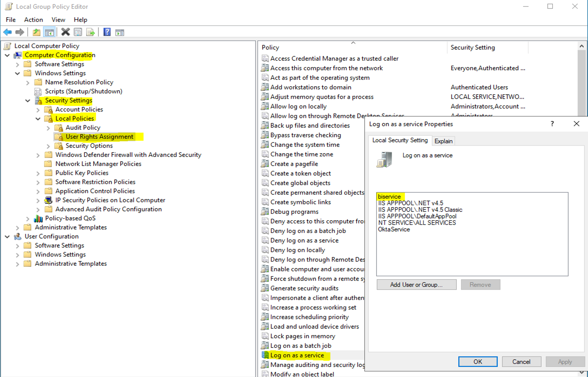588x377 pixels.
Task: Collapse the Computer Configuration node
Action: [7, 55]
